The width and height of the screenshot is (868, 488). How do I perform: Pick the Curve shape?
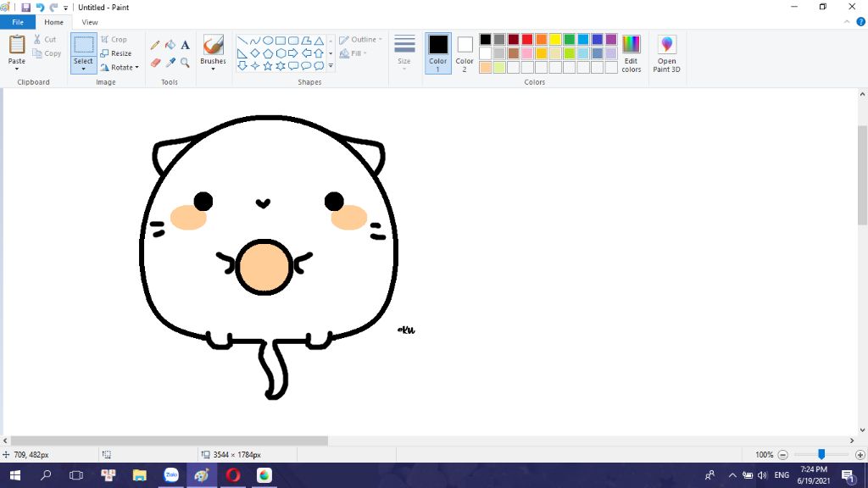[x=254, y=41]
